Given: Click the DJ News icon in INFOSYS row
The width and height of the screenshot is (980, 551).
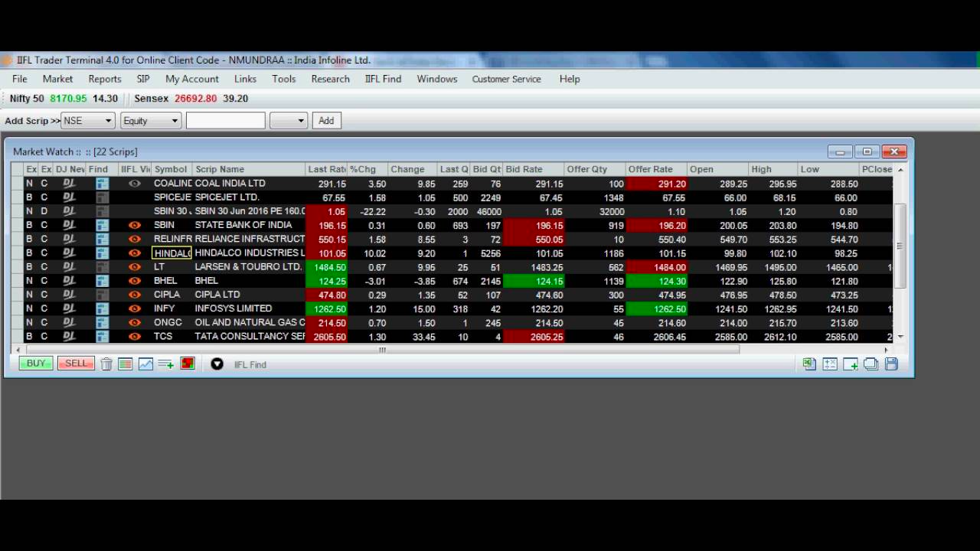Looking at the screenshot, I should 69,308.
